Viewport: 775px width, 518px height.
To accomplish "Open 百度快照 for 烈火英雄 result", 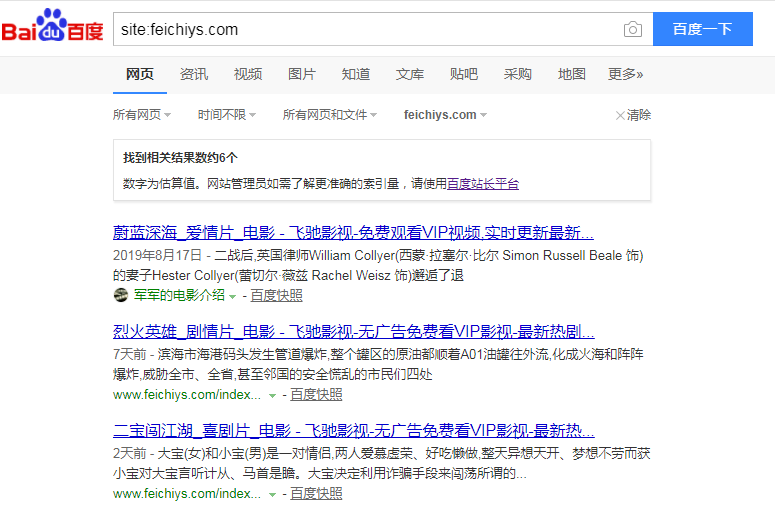I will [316, 395].
